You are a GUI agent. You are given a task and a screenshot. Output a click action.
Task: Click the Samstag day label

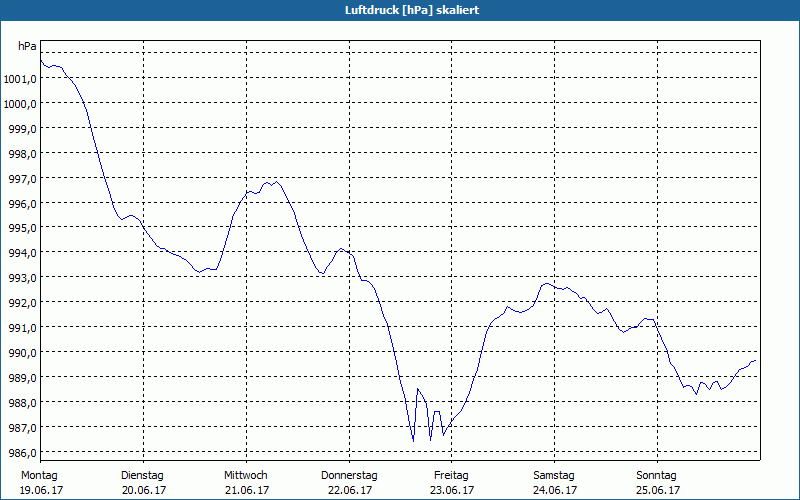554,476
